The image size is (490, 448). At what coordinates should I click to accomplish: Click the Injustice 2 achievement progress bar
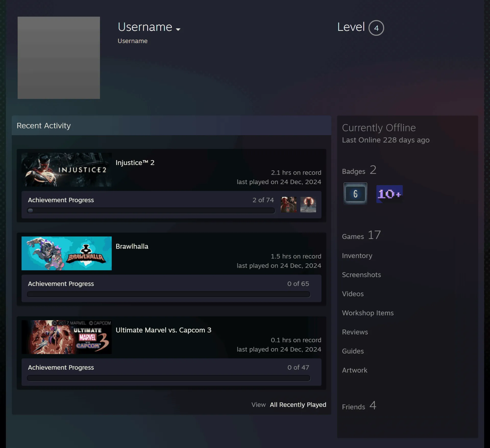(x=151, y=211)
